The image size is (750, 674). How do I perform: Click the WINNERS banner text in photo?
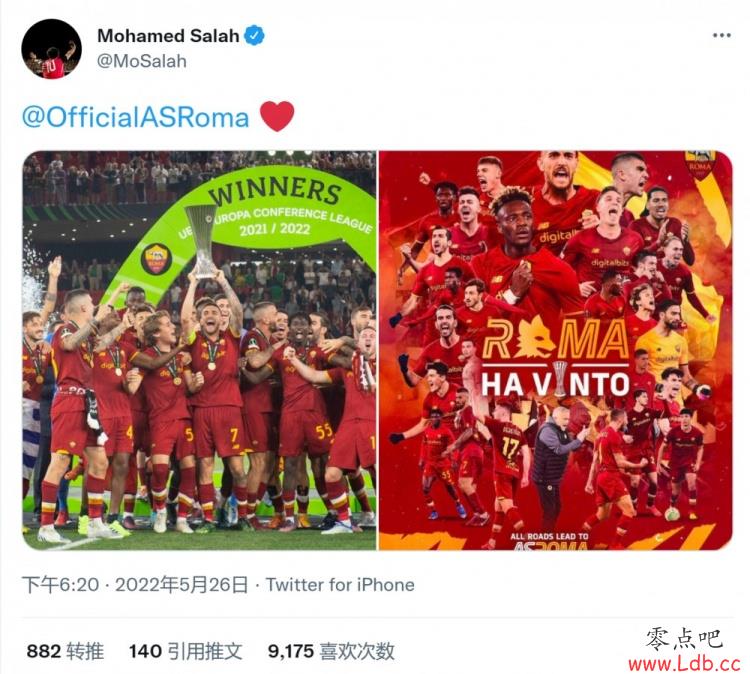[x=275, y=189]
